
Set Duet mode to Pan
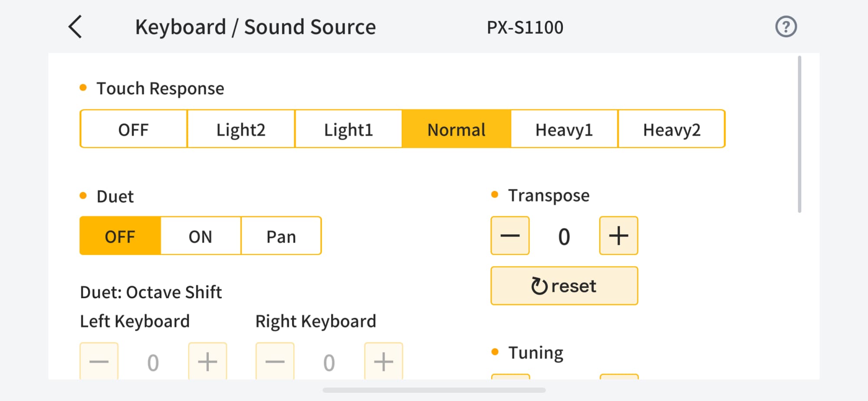click(281, 236)
